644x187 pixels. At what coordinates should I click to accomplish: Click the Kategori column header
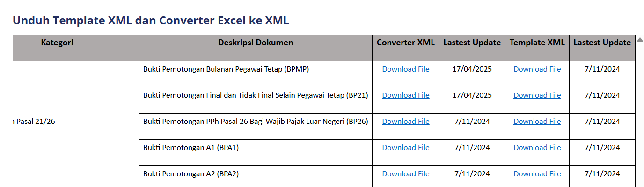click(57, 43)
